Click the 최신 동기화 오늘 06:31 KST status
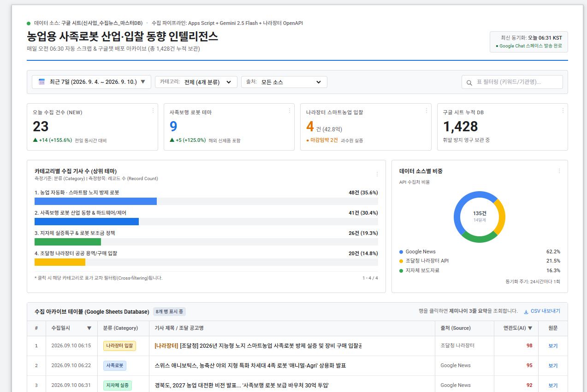This screenshot has height=392, width=587. (x=531, y=38)
